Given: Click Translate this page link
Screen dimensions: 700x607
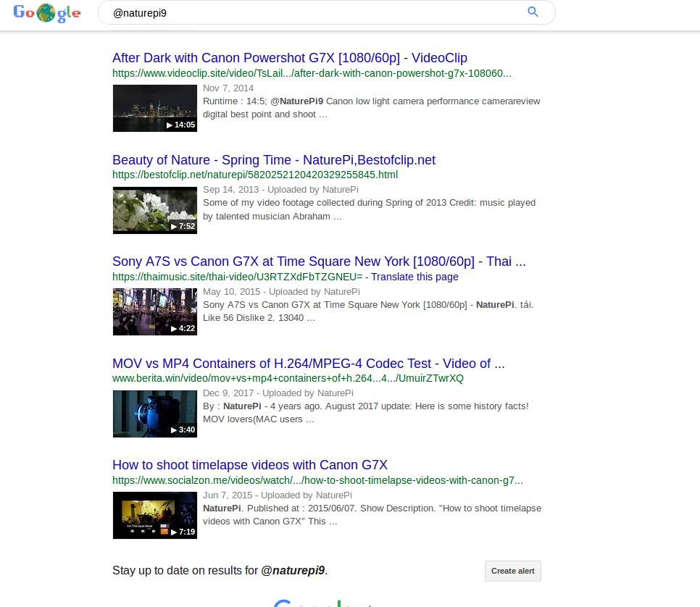Looking at the screenshot, I should click(x=414, y=277).
